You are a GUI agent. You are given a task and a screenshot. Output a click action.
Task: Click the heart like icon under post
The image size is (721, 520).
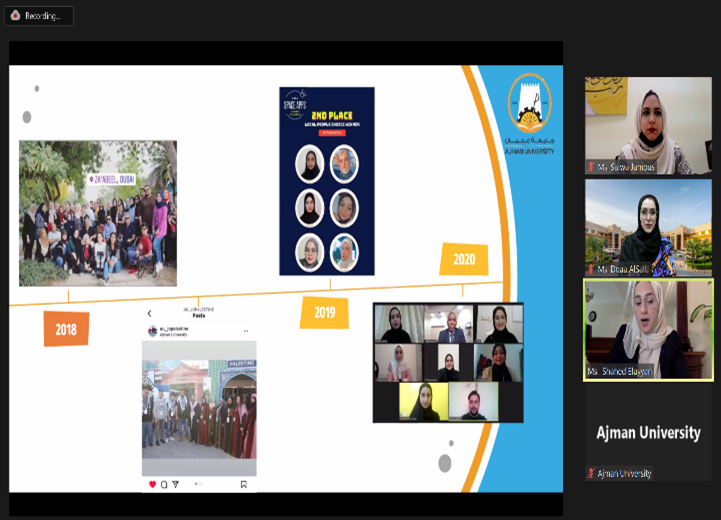click(x=153, y=484)
